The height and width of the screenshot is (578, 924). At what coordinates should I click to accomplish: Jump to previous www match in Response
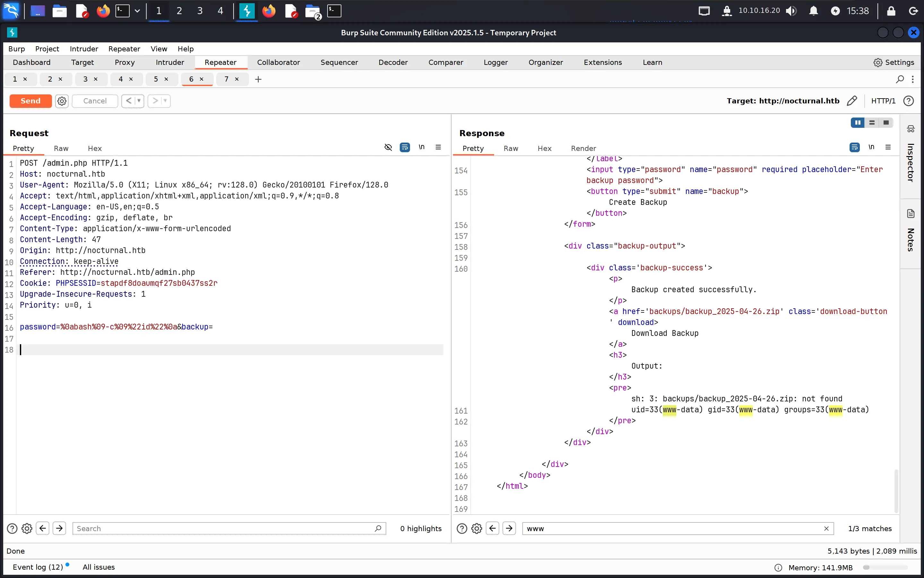click(x=492, y=528)
